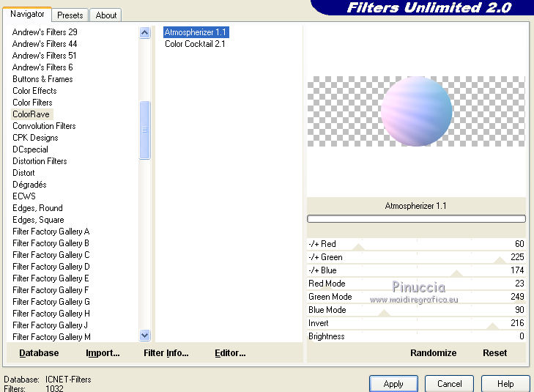Image resolution: width=534 pixels, height=392 pixels.
Task: Select Andrew's Filters 51 category
Action: (x=44, y=56)
